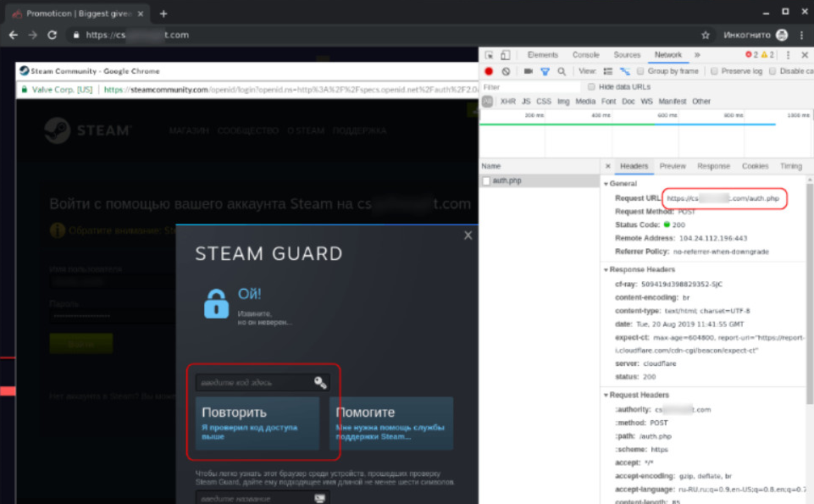Image resolution: width=814 pixels, height=504 pixels.
Task: Filter requests by Doc type
Action: click(628, 101)
